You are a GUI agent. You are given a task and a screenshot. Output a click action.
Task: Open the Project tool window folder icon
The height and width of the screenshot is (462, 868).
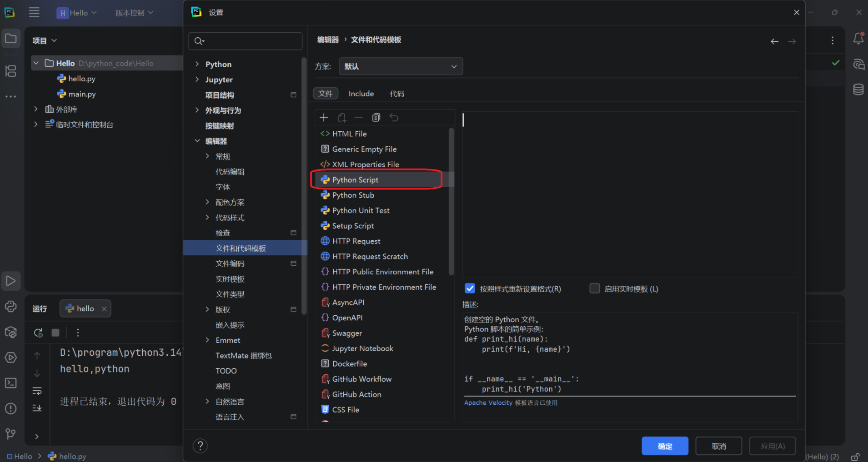10,39
